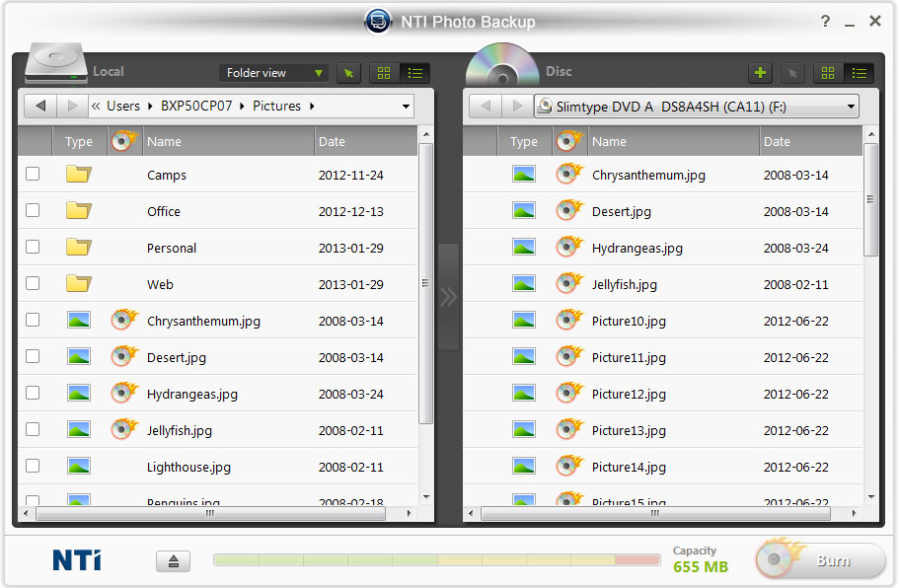Image resolution: width=899 pixels, height=588 pixels.
Task: Click the Burn button
Action: [820, 560]
